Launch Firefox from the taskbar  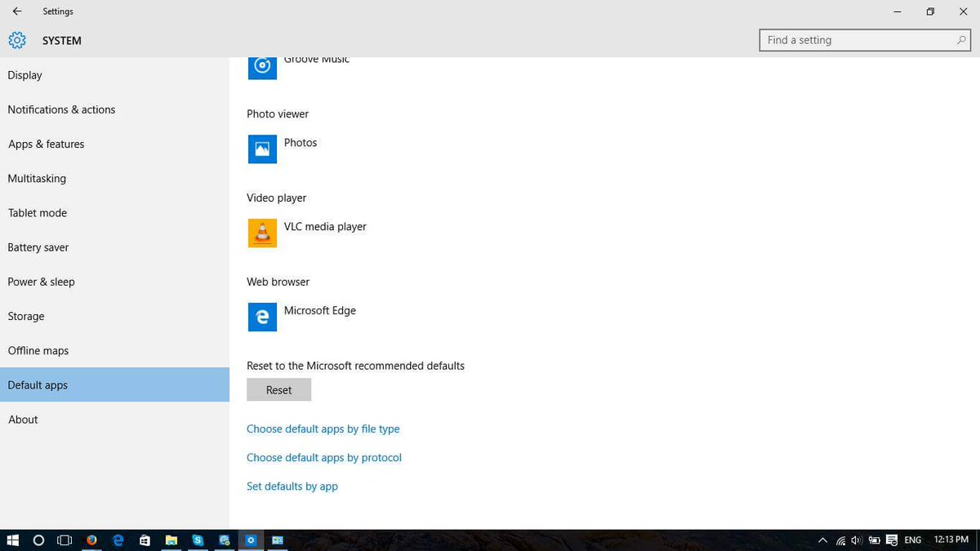[x=91, y=540]
